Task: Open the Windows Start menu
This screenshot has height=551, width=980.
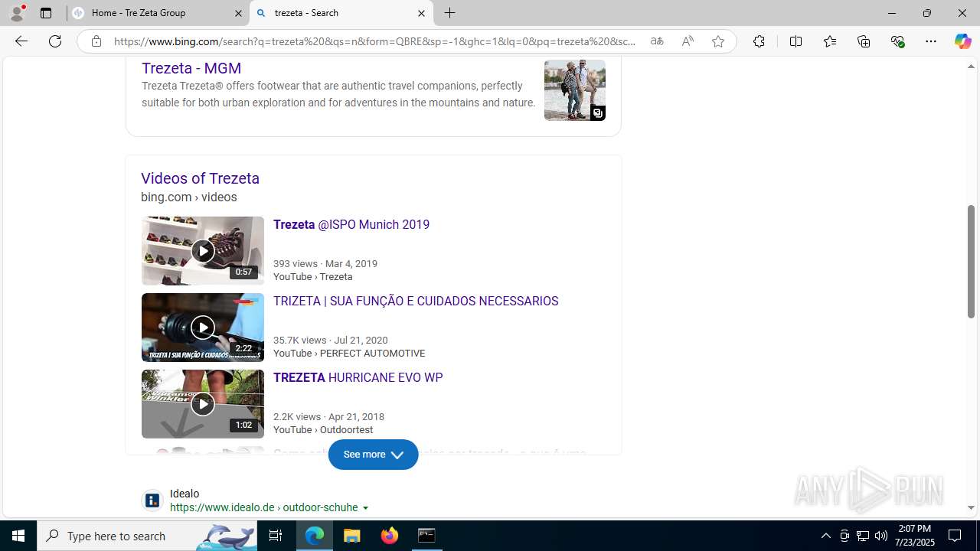Action: pos(18,536)
